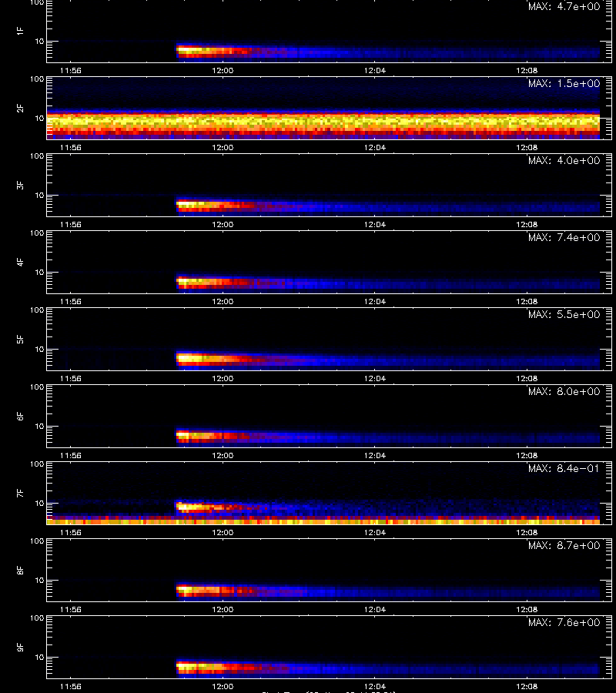This screenshot has width=616, height=693.
Task: Select the 4F panel axis label
Action: (x=20, y=262)
